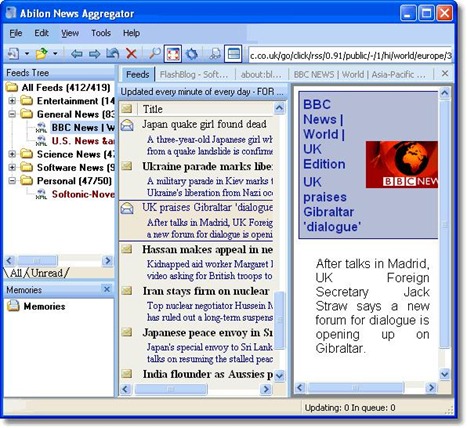Click the XML icon beside U.S. News
The width and height of the screenshot is (467, 428).
click(x=41, y=141)
